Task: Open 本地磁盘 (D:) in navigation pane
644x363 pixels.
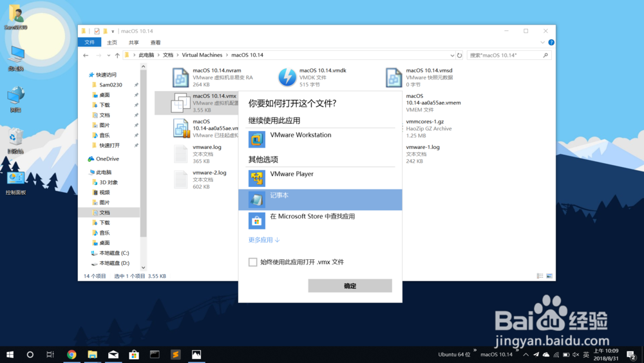Action: coord(114,263)
